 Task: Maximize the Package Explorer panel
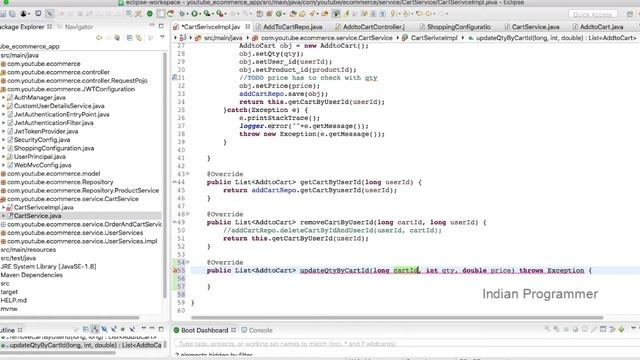[161, 26]
